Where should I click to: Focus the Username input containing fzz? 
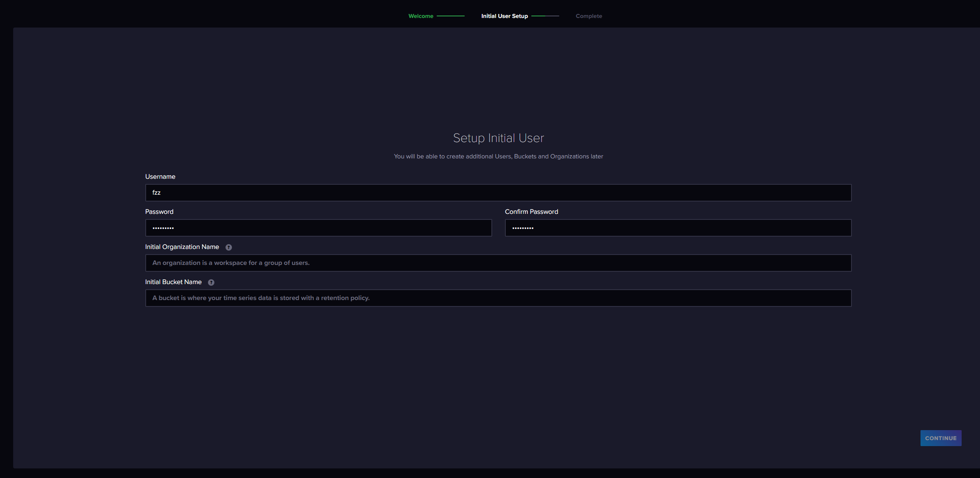click(x=498, y=193)
